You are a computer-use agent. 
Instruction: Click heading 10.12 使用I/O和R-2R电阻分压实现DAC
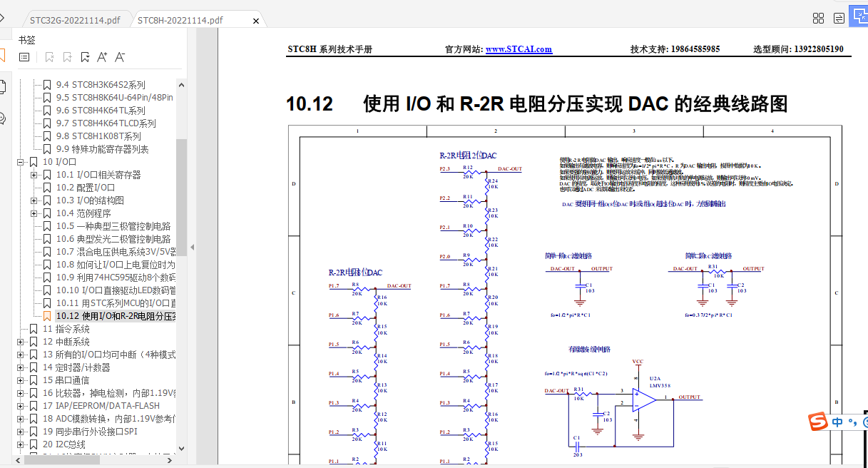point(537,104)
